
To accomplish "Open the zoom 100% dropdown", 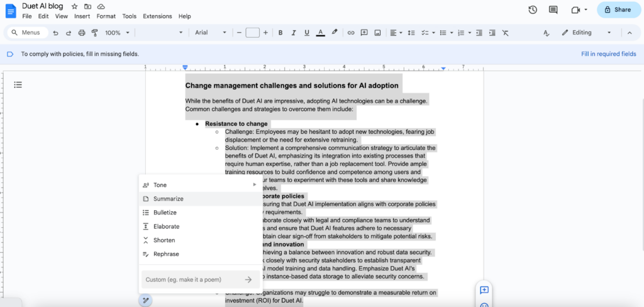I will (117, 33).
